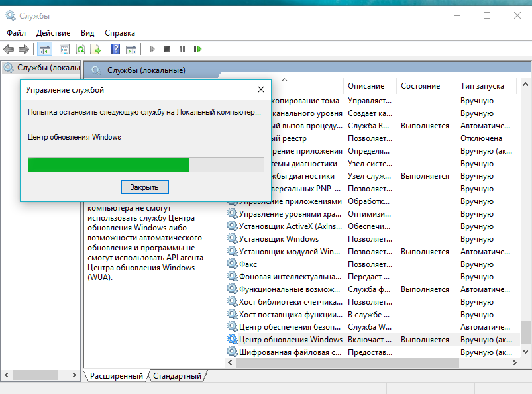Click the vertical scrollbar down arrow
The width and height of the screenshot is (532, 394).
coord(525,352)
